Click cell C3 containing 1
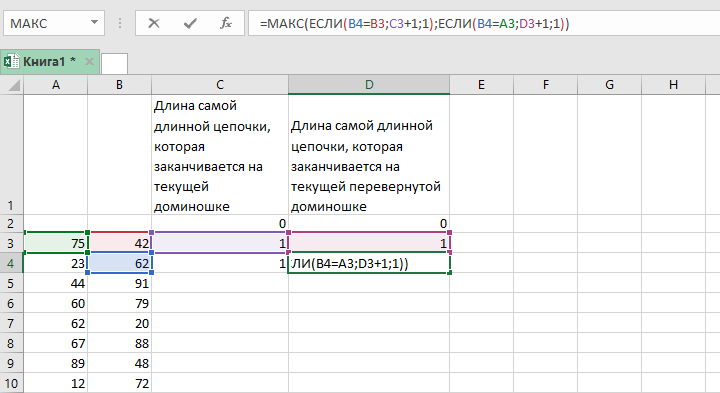 point(220,243)
